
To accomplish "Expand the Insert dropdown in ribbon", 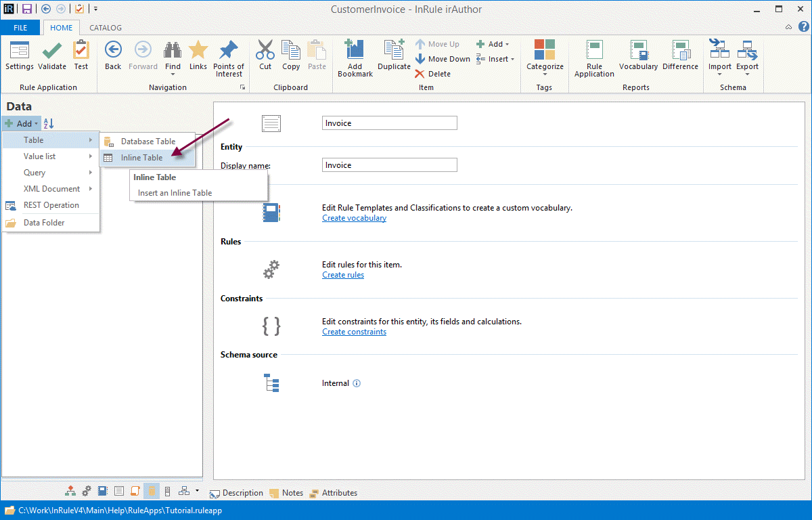I will click(496, 59).
